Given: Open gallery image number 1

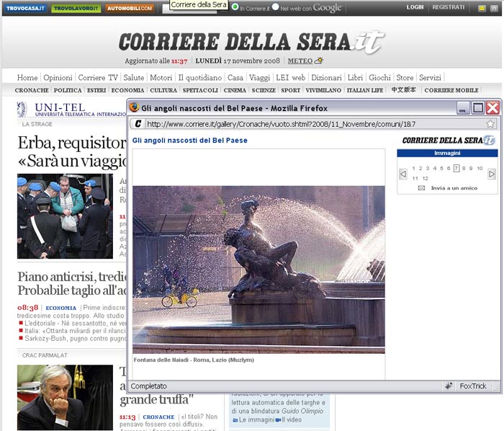Looking at the screenshot, I should pyautogui.click(x=413, y=168).
